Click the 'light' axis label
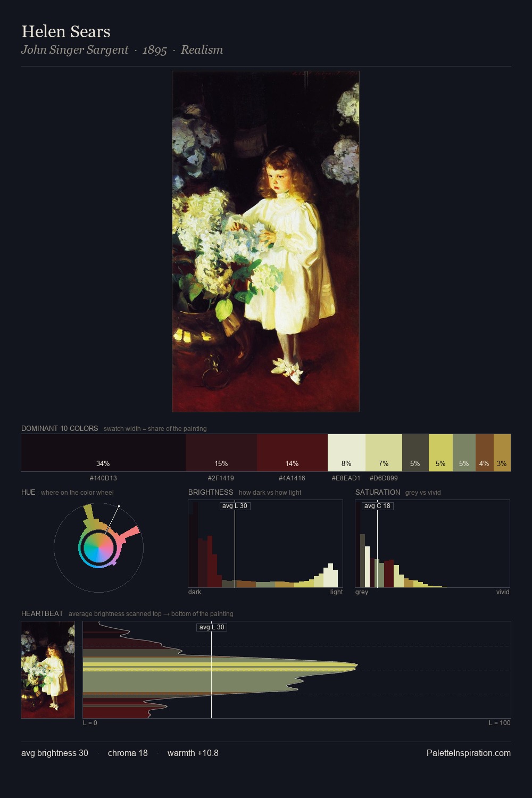This screenshot has height=798, width=532. click(x=337, y=592)
